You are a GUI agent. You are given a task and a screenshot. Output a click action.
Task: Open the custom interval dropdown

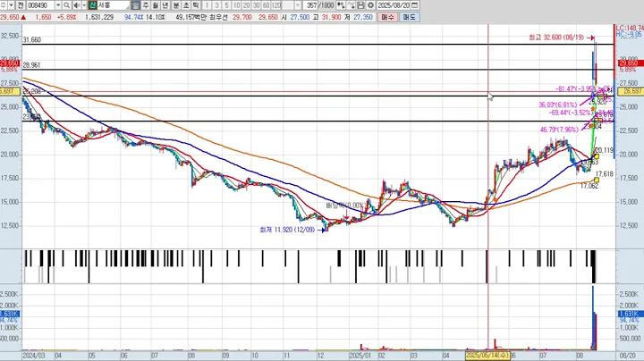click(x=298, y=5)
